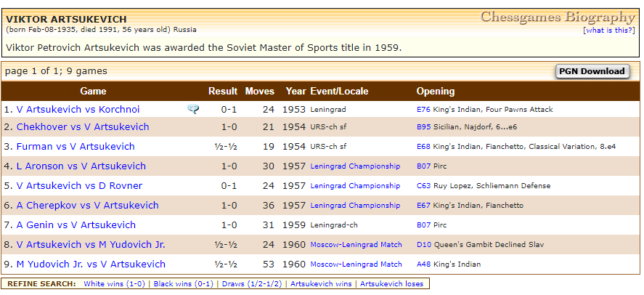Open A48 opening code link
This screenshot has width=644, height=295.
[423, 264]
